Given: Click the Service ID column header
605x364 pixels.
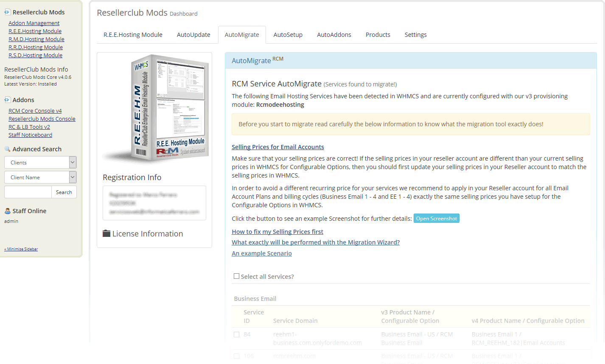Looking at the screenshot, I should coord(254,317).
